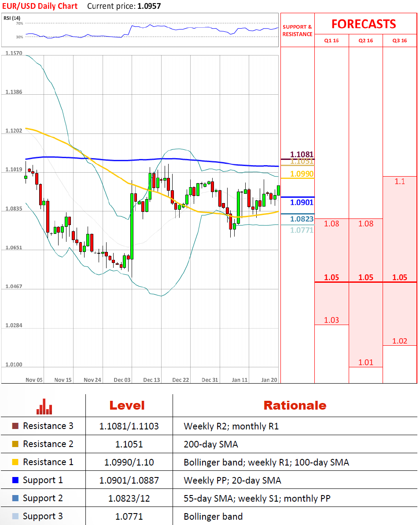Click the Support & Resistance header
The image size is (420, 525).
pyautogui.click(x=297, y=30)
